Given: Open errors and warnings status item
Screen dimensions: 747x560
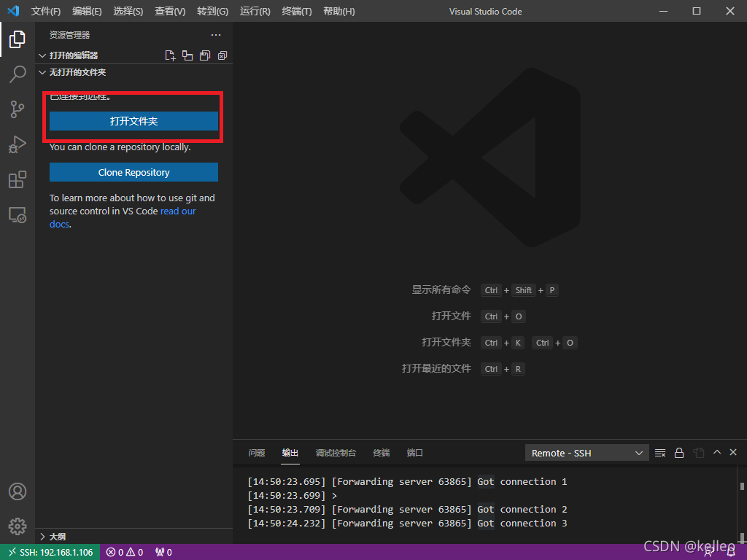Looking at the screenshot, I should pos(125,553).
